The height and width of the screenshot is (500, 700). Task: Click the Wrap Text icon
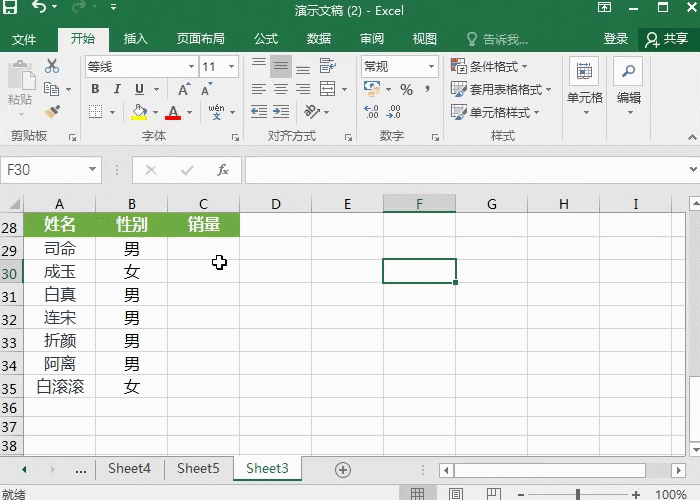coord(328,67)
